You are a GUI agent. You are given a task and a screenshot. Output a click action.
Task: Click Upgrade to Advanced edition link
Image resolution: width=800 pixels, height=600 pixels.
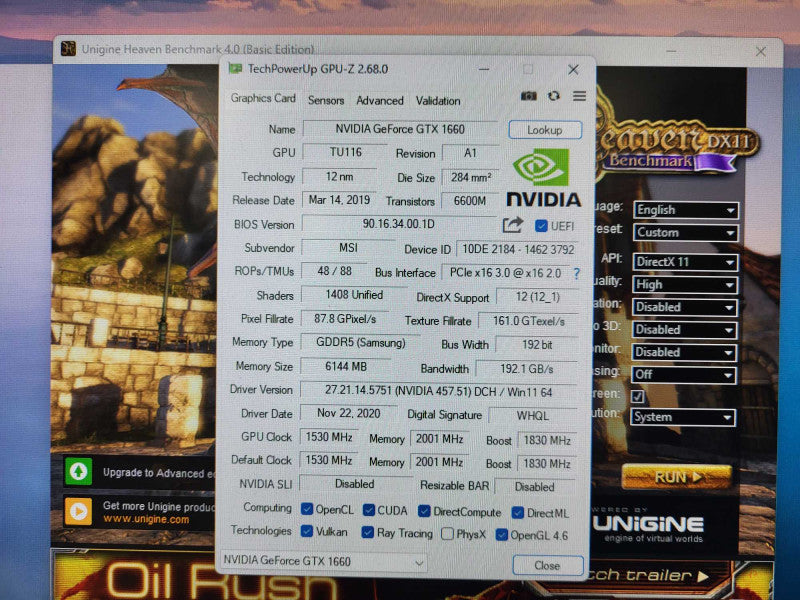pos(158,473)
